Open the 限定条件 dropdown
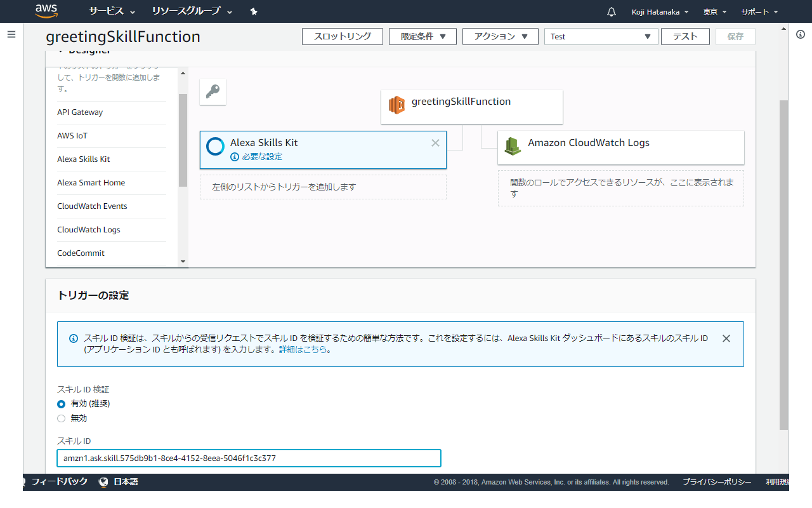The width and height of the screenshot is (812, 508). coord(422,37)
